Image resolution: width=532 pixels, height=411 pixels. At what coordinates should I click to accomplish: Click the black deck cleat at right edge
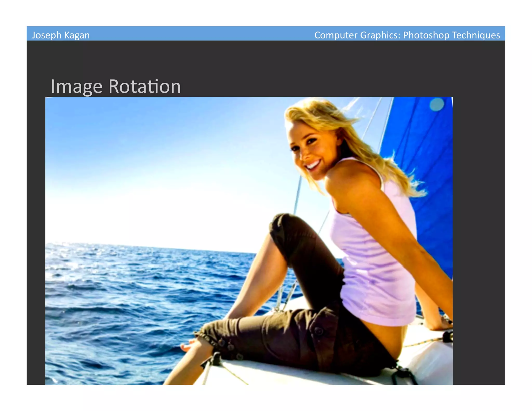pyautogui.click(x=447, y=336)
